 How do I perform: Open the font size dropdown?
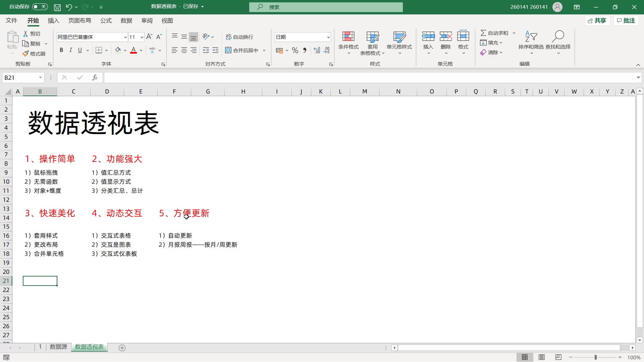142,37
